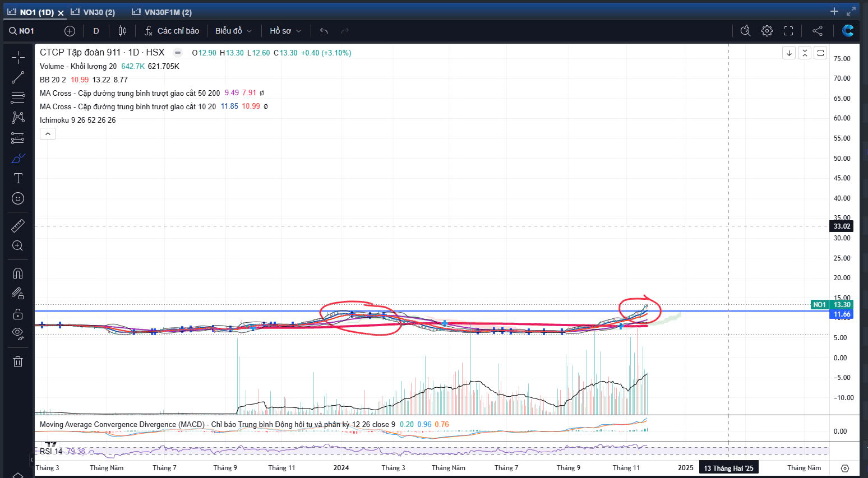Image resolution: width=868 pixels, height=478 pixels.
Task: Select the BB 20 2 indicator legend
Action: [x=53, y=80]
